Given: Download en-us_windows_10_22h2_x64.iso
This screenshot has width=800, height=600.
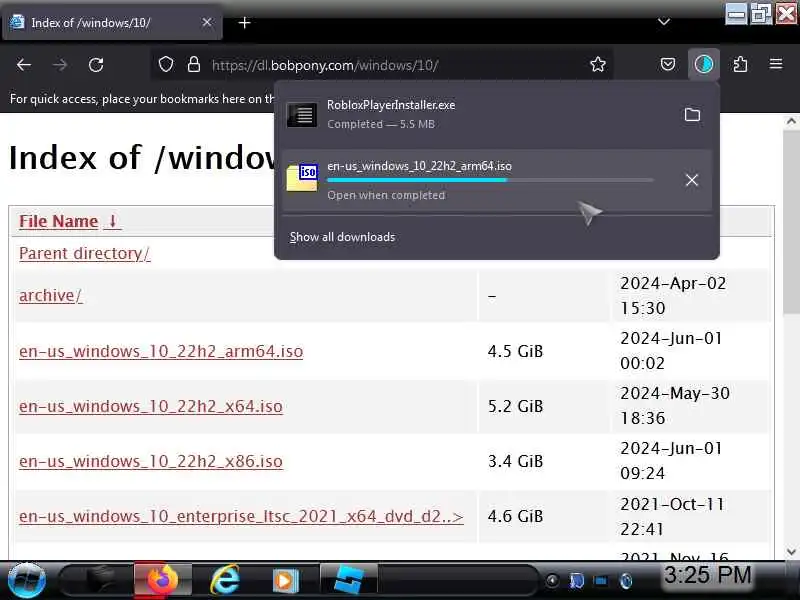Looking at the screenshot, I should [x=151, y=406].
